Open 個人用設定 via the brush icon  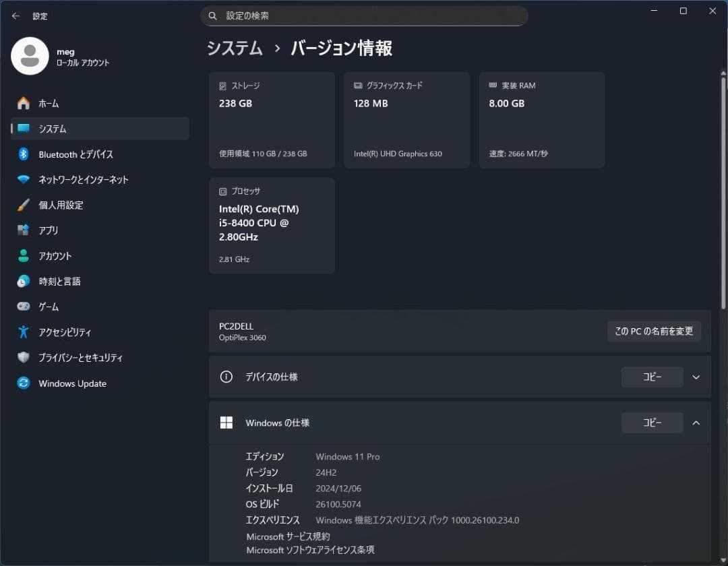click(25, 205)
